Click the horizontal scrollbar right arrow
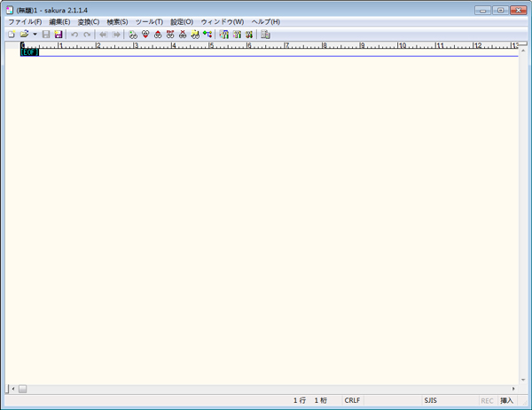This screenshot has width=532, height=410. 513,389
